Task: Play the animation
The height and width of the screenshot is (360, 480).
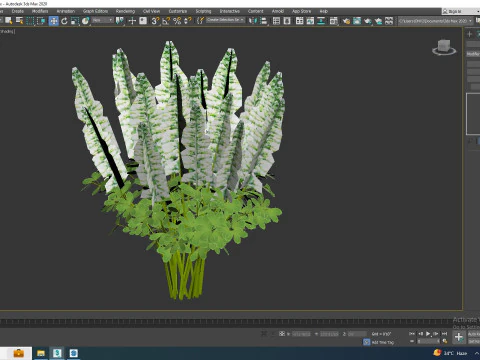Action: click(x=428, y=333)
